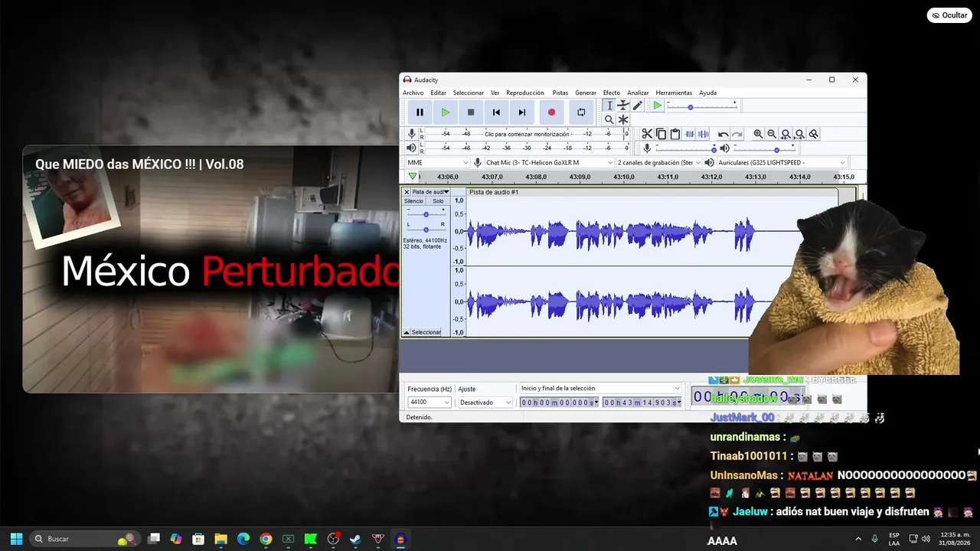
Task: Click the recording meter microphone icon
Action: (x=411, y=134)
